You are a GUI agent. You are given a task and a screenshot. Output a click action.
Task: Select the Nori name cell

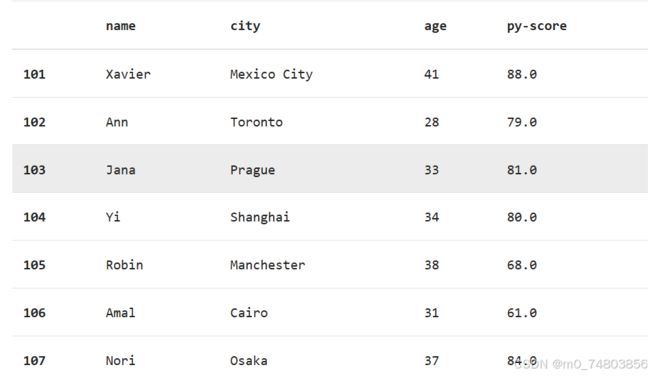tap(121, 360)
